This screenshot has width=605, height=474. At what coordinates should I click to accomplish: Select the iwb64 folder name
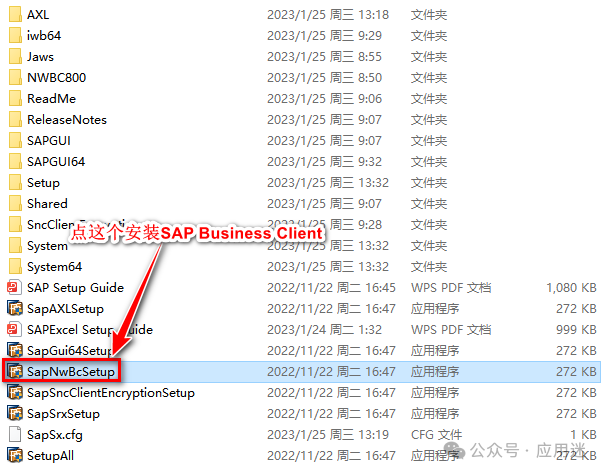coord(44,36)
